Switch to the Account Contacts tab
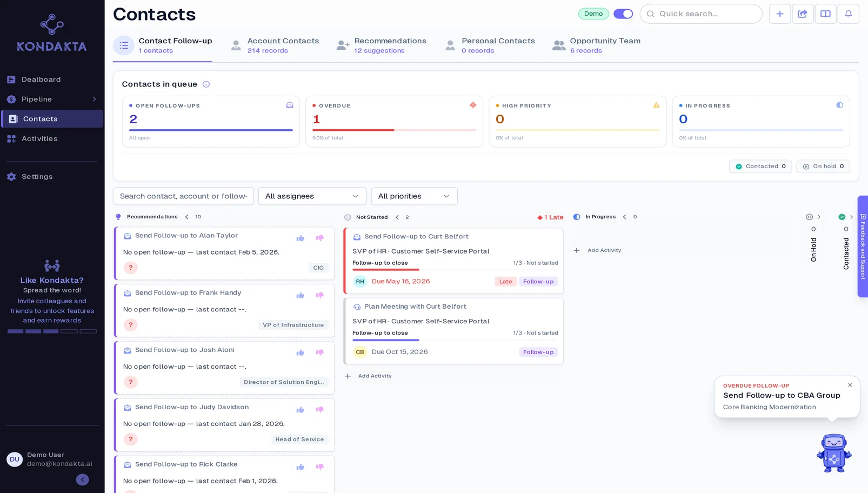Screen dimensions: 868x493 (x=274, y=45)
